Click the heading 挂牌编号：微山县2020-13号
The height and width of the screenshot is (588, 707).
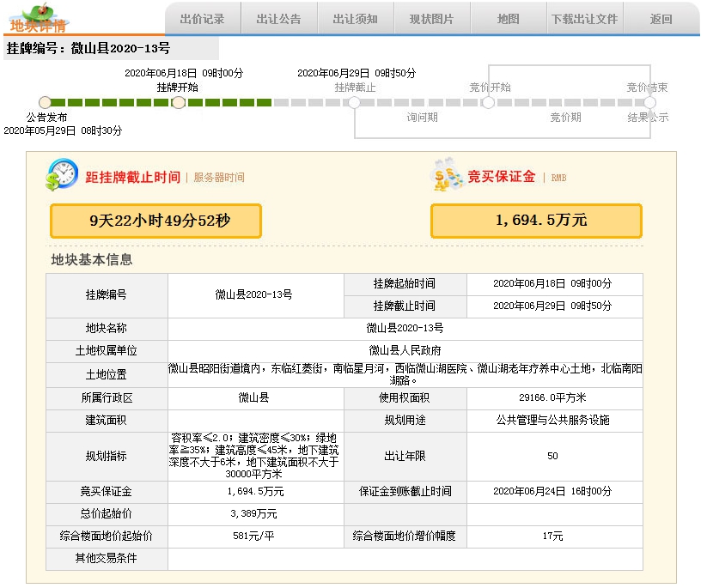pyautogui.click(x=88, y=48)
